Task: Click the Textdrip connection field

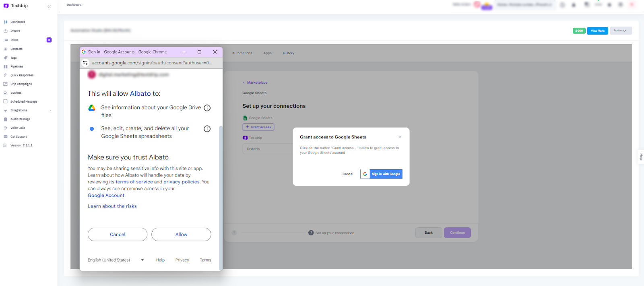Action: pyautogui.click(x=268, y=149)
